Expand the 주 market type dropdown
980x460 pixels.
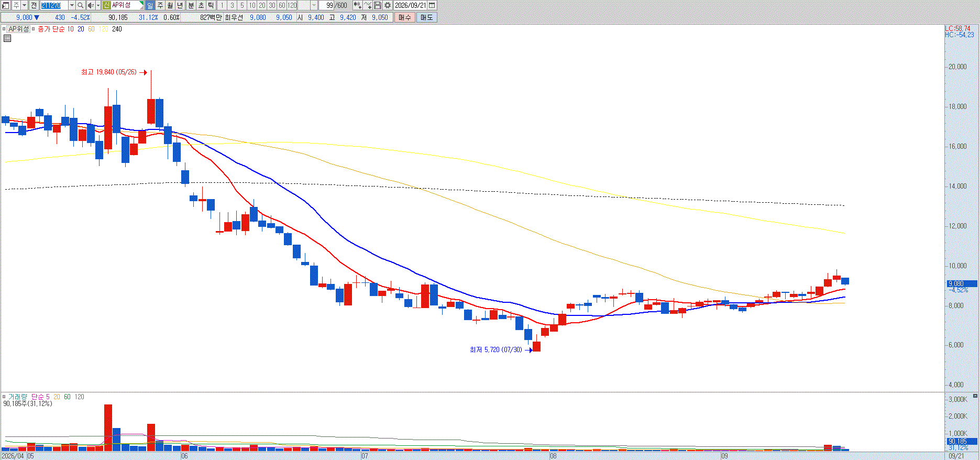(x=24, y=5)
